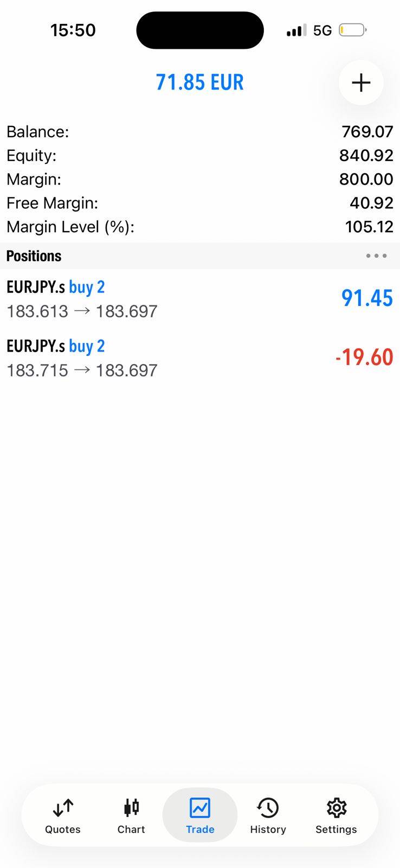Viewport: 400px width, 868px height.
Task: Tap the Margin Level (%) row
Action: click(x=200, y=227)
